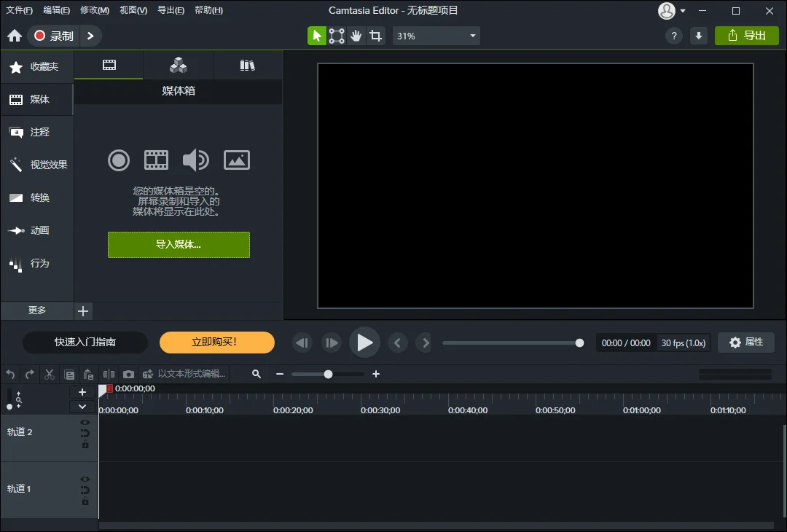Image resolution: width=787 pixels, height=532 pixels.
Task: Click the green 导出 export button
Action: (x=746, y=36)
